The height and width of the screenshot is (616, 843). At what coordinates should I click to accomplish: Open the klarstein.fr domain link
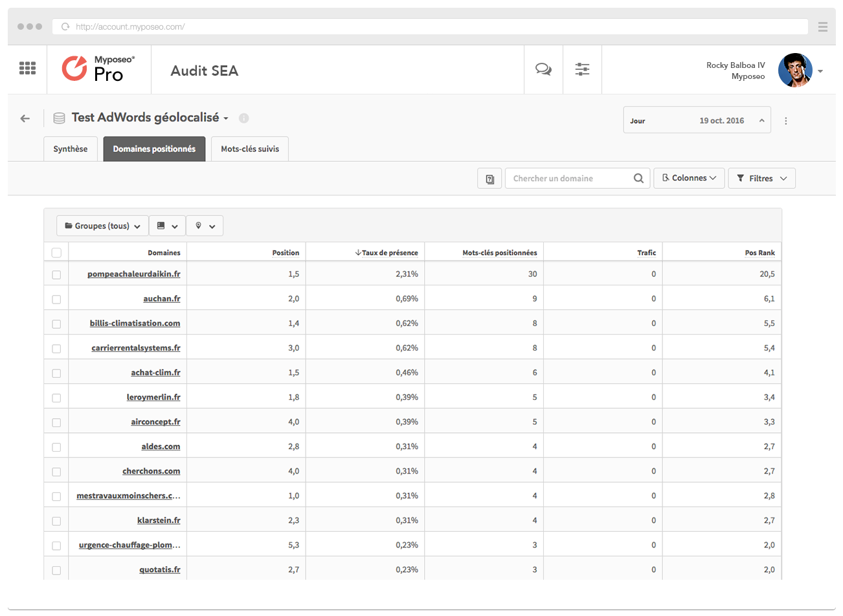[x=159, y=520]
